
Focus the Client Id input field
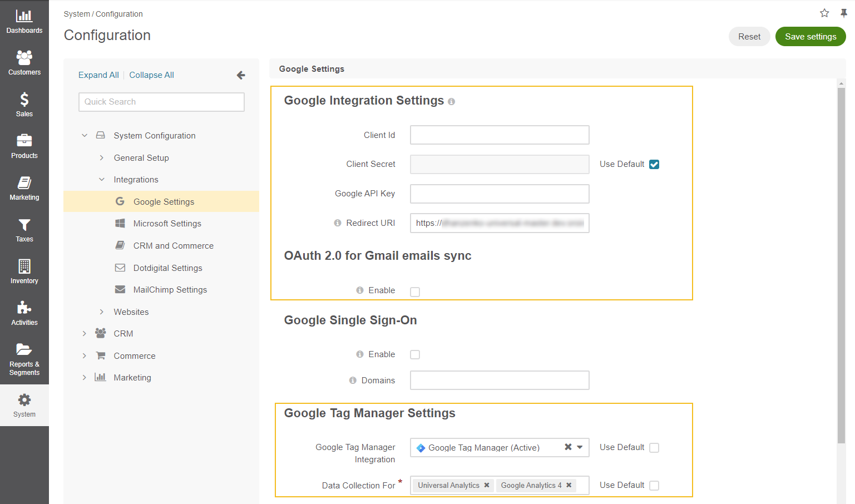point(500,135)
